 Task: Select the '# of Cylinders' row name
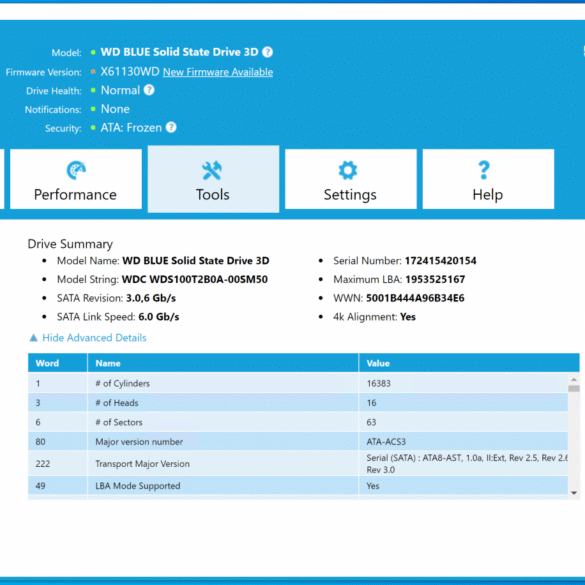tap(123, 384)
